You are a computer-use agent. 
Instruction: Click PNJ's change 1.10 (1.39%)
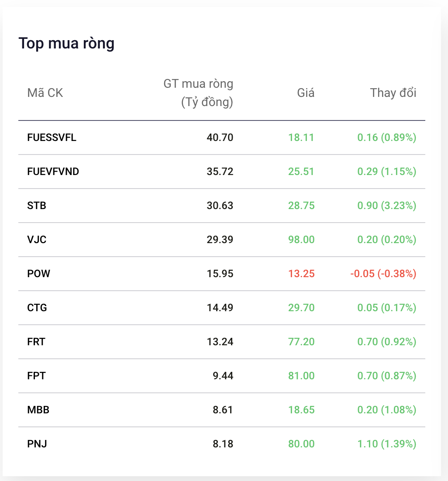tap(386, 444)
